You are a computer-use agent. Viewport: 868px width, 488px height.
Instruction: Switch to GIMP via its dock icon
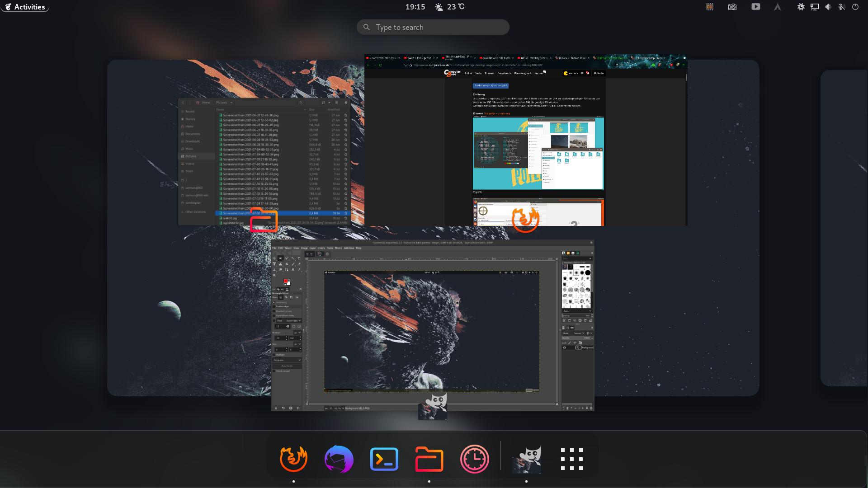coord(527,459)
